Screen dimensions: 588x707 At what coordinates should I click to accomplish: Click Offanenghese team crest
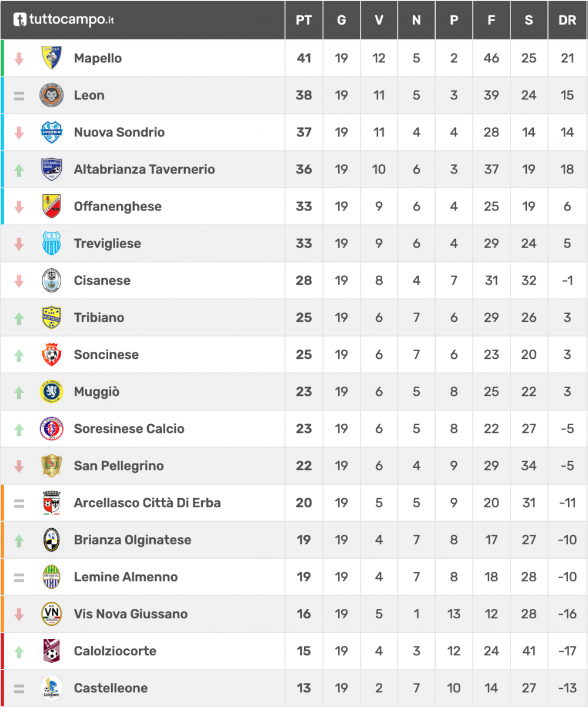[x=52, y=206]
